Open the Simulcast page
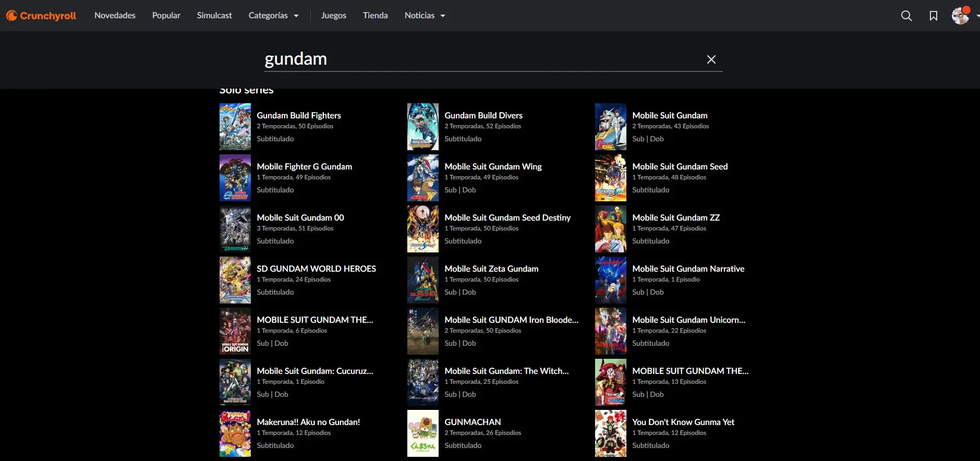980x461 pixels. (214, 16)
